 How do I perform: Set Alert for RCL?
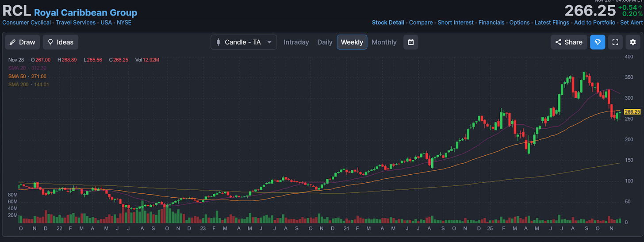[631, 23]
